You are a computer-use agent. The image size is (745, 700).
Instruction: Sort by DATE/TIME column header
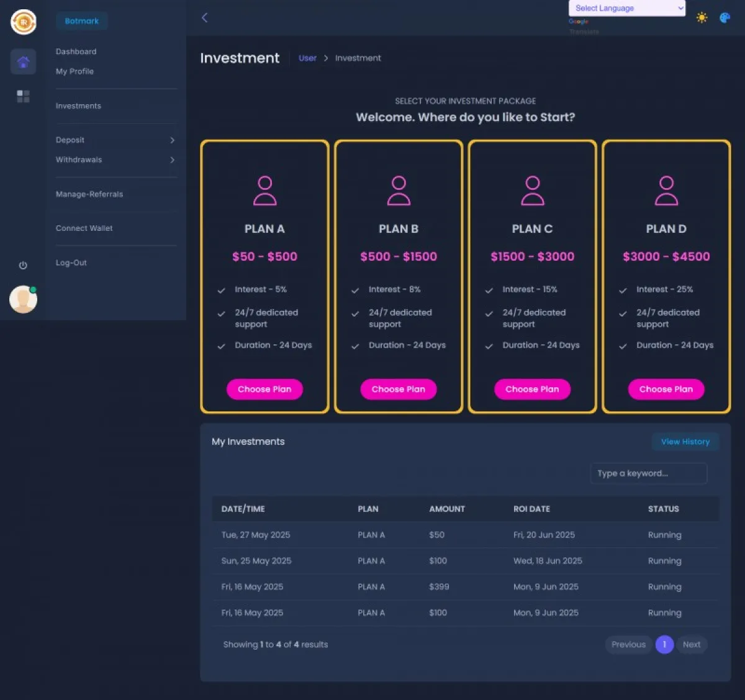pos(243,509)
